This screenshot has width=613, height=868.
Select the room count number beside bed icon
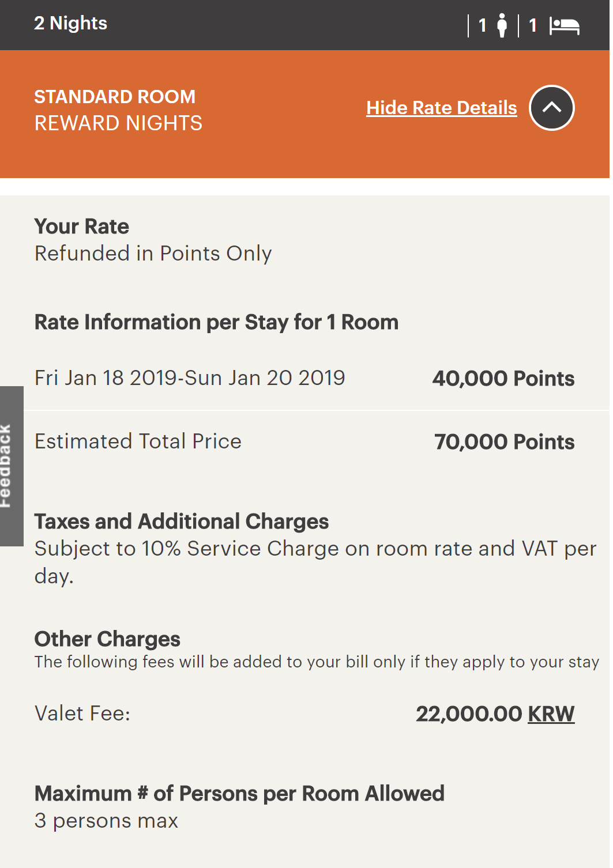tap(533, 25)
